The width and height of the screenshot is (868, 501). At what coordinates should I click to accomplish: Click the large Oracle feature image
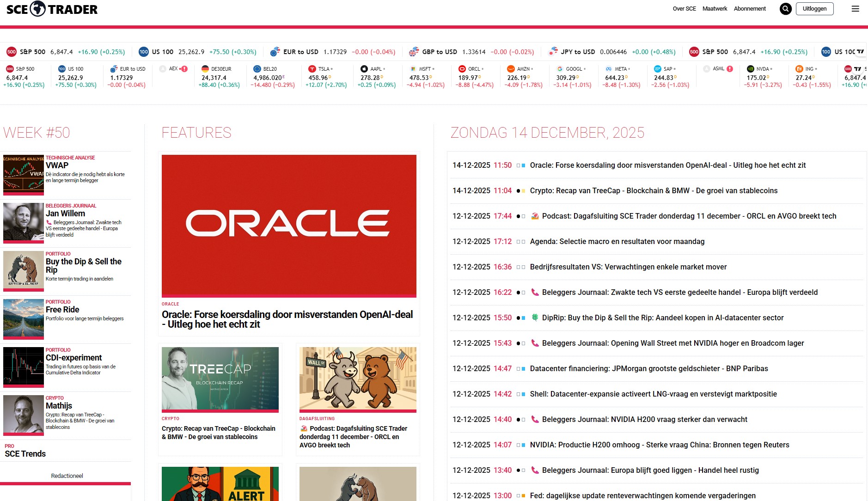pyautogui.click(x=289, y=226)
